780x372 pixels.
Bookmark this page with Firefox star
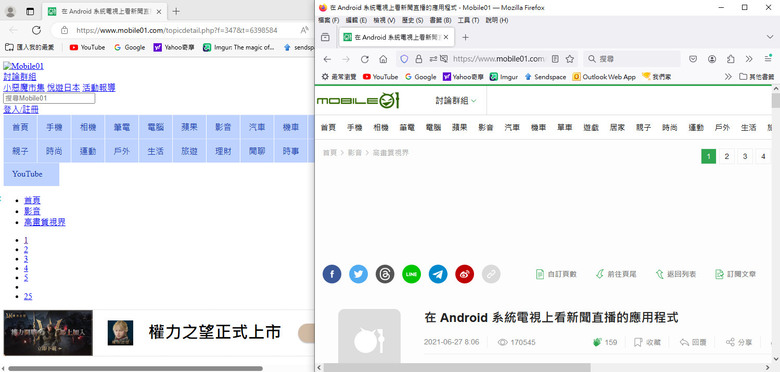[x=570, y=59]
